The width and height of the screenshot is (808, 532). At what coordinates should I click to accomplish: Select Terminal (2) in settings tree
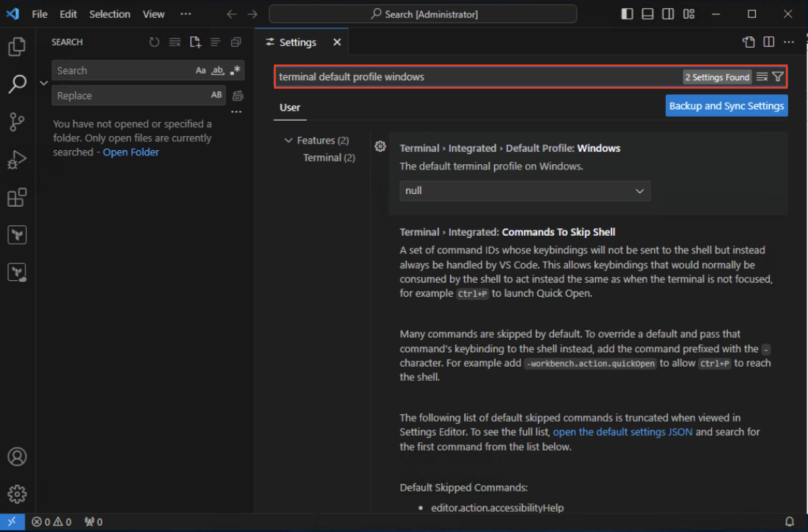coord(329,158)
